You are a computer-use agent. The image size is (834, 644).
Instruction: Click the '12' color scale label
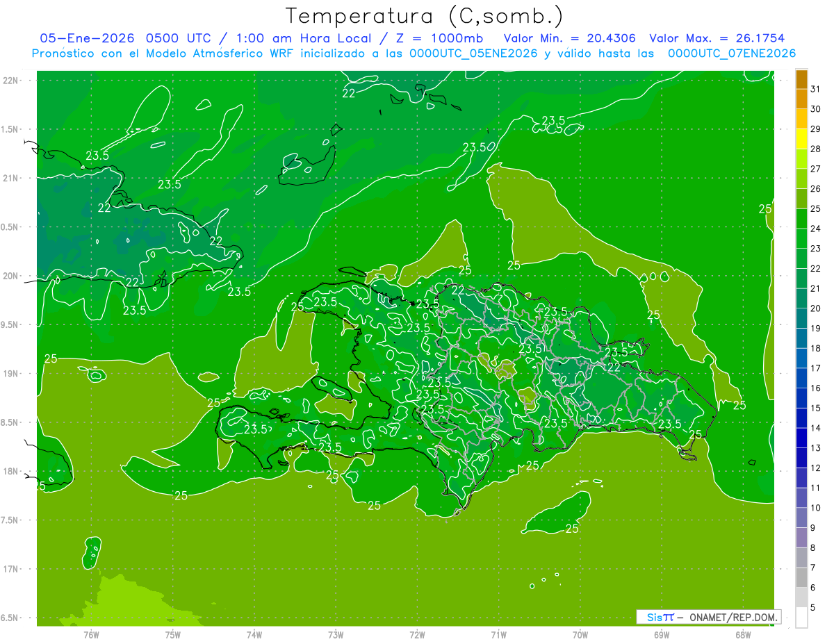click(x=816, y=468)
